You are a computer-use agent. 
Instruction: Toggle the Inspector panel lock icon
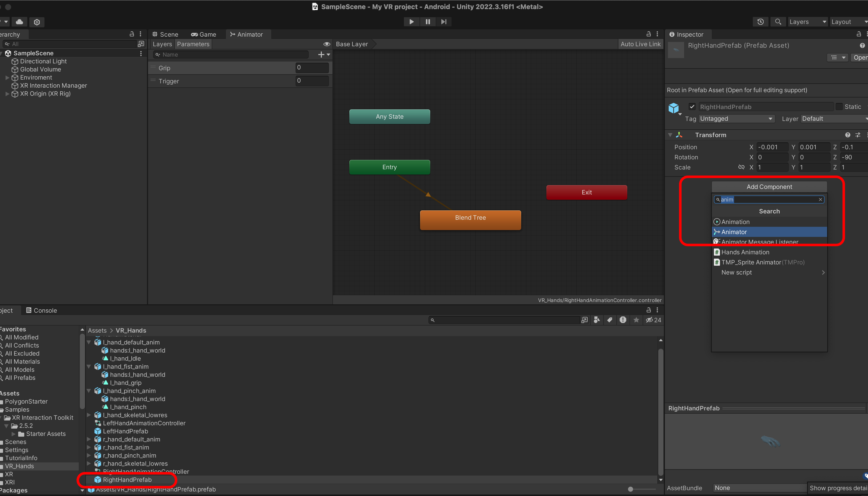click(858, 34)
